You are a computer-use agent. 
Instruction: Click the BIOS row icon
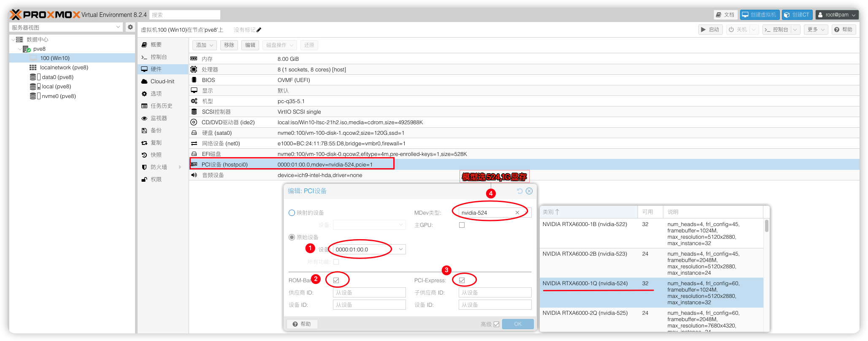(194, 80)
